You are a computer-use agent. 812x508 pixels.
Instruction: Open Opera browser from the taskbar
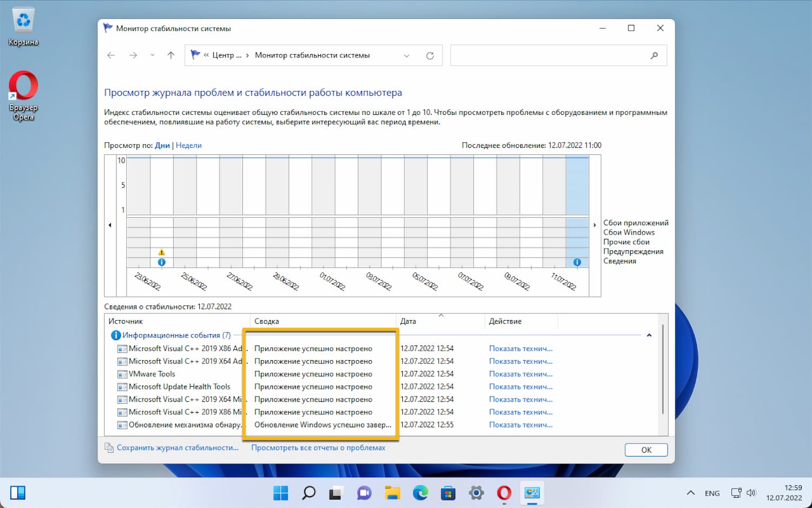[504, 493]
